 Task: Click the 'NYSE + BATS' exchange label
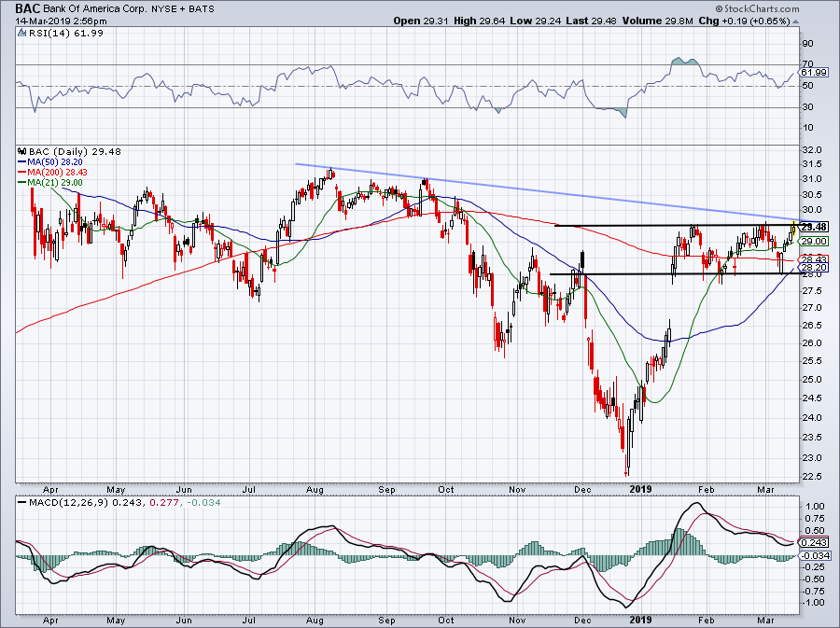point(184,9)
